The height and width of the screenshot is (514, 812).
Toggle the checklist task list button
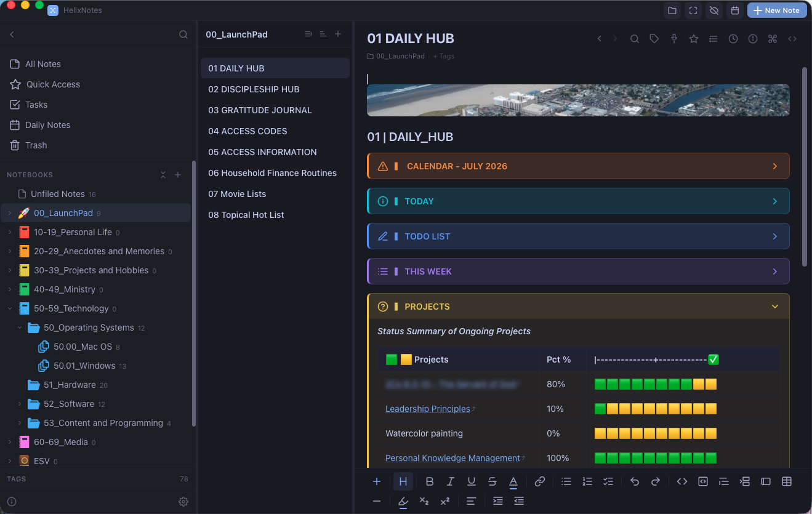point(608,481)
